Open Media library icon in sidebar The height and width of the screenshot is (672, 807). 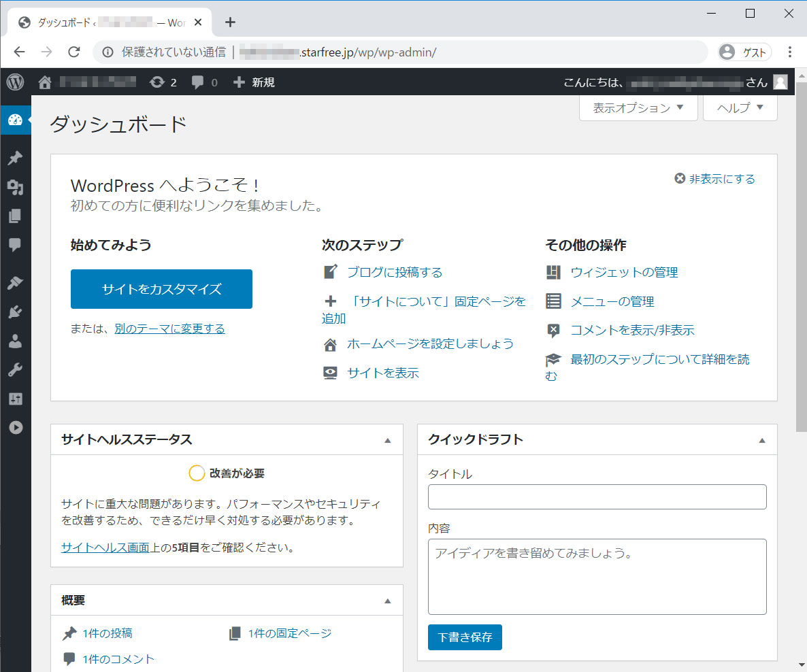(x=16, y=187)
